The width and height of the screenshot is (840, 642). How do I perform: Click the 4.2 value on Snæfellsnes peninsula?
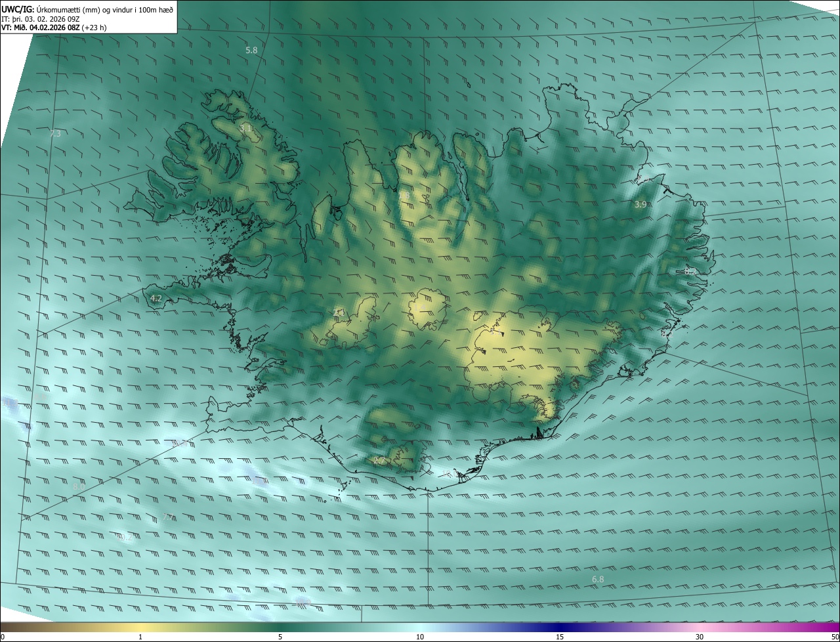tap(156, 298)
